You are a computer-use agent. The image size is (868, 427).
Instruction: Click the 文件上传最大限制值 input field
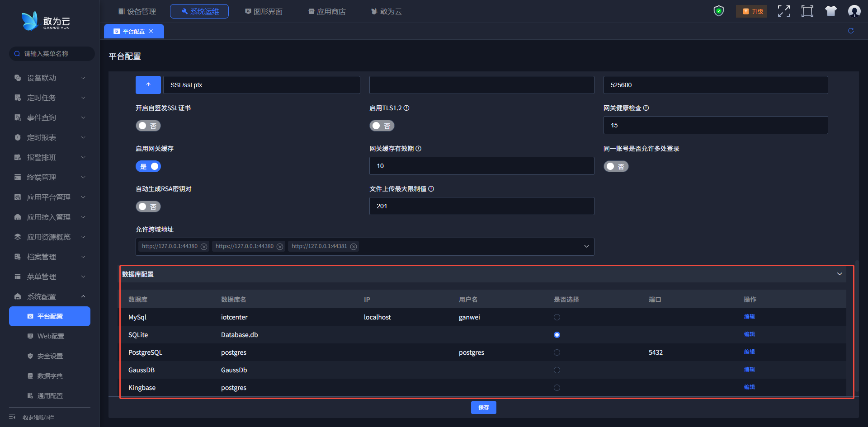481,206
